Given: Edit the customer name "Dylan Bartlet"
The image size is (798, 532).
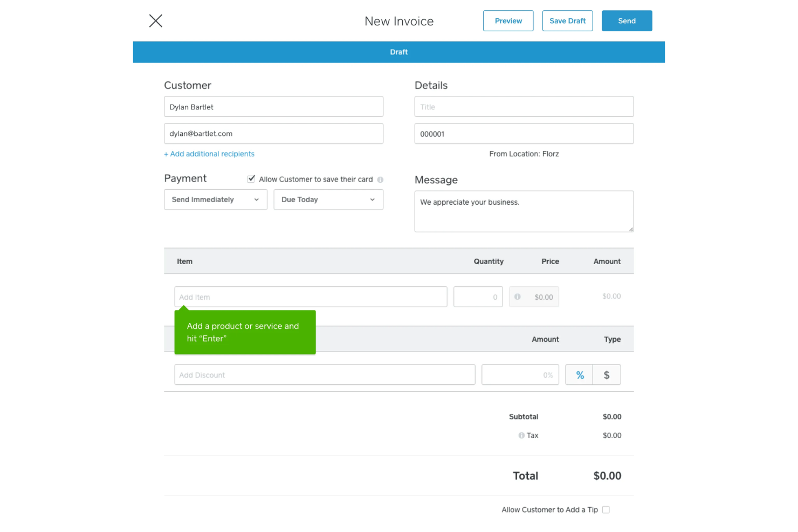Looking at the screenshot, I should (x=273, y=106).
